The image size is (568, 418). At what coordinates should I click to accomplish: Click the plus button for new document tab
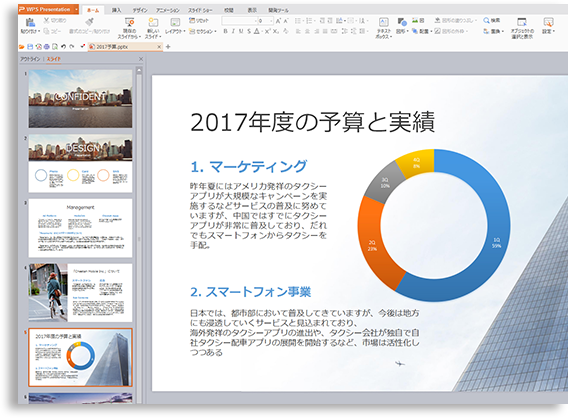pos(168,47)
